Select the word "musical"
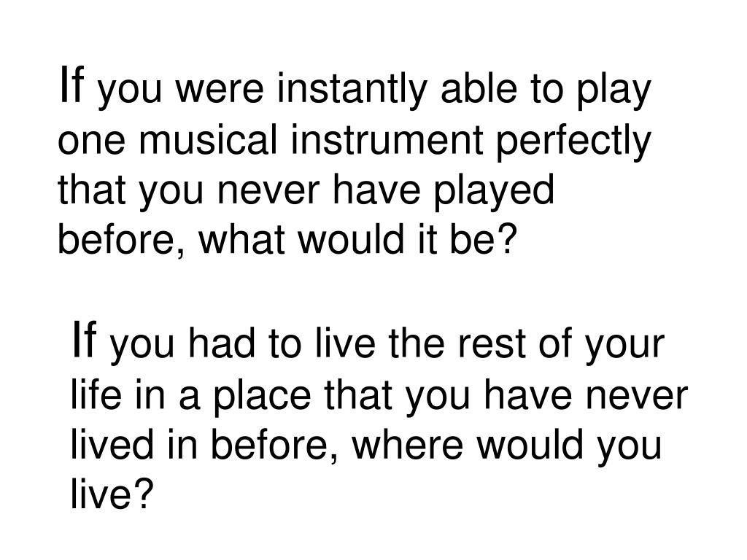The height and width of the screenshot is (560, 747). pyautogui.click(x=207, y=140)
